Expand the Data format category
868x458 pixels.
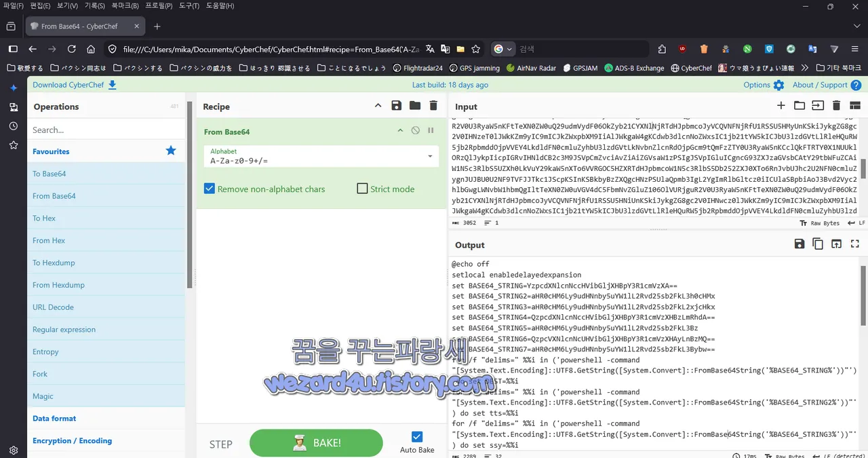[106, 419]
